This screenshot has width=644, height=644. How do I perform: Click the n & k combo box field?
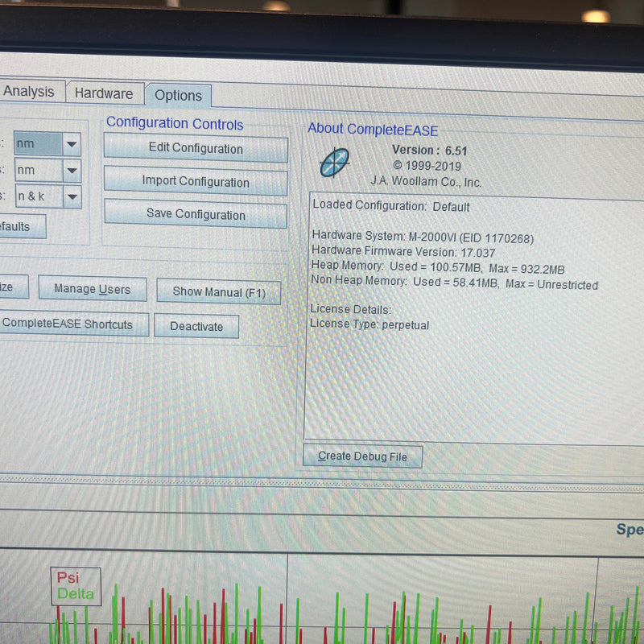(39, 196)
